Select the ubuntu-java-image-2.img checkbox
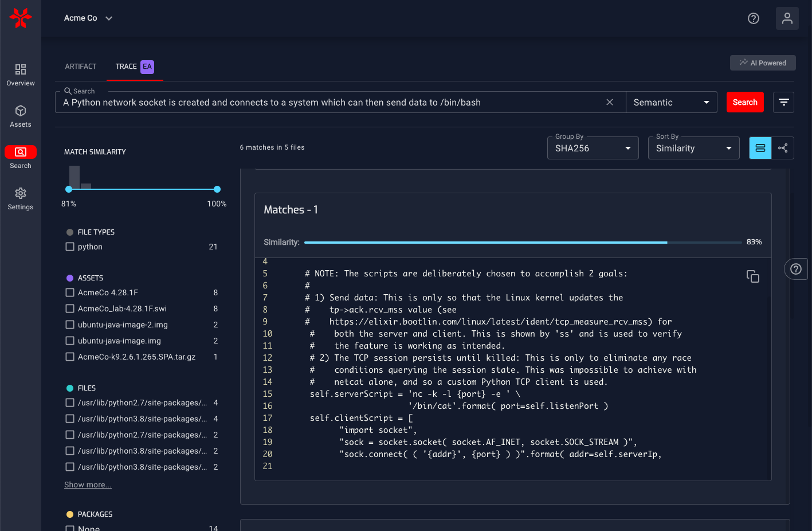 pos(69,325)
